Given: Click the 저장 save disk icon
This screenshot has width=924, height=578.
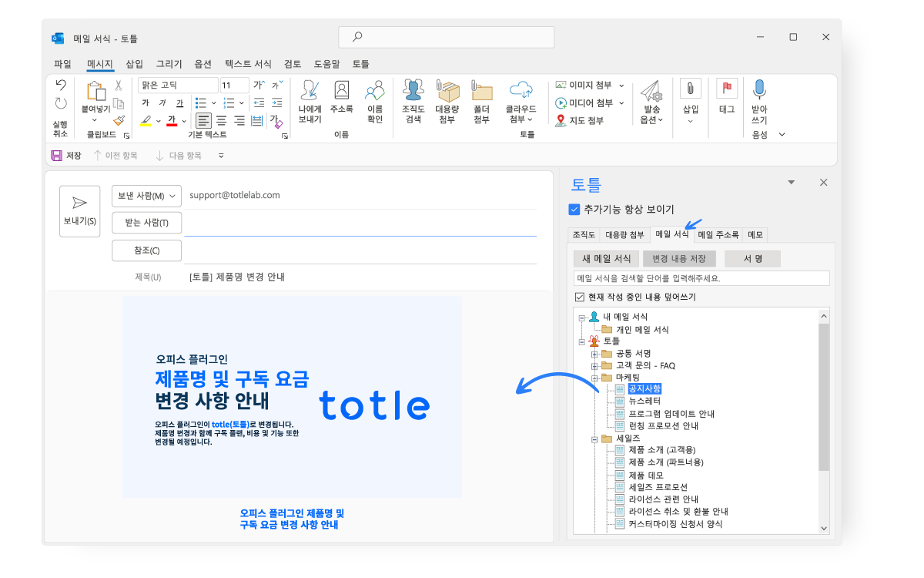Looking at the screenshot, I should pos(56,155).
